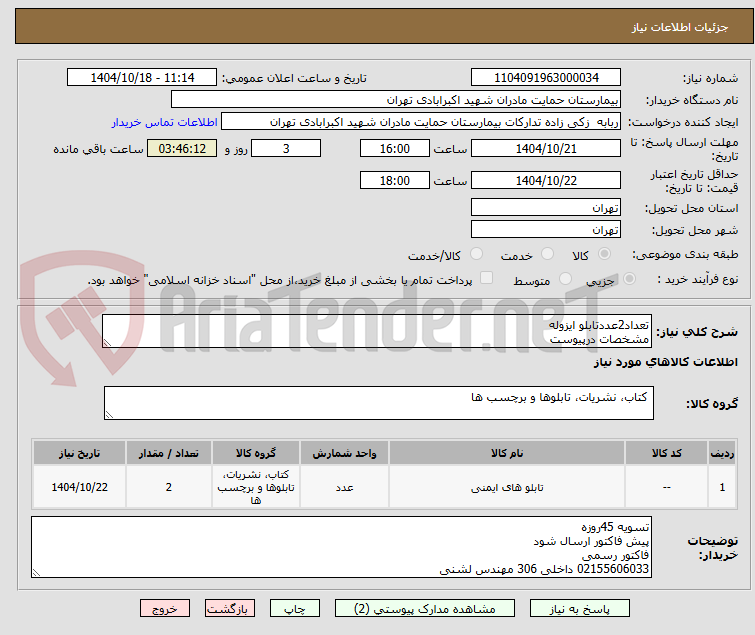This screenshot has height=635, width=755.
Task: Click the buyer organization name field
Action: [x=396, y=100]
